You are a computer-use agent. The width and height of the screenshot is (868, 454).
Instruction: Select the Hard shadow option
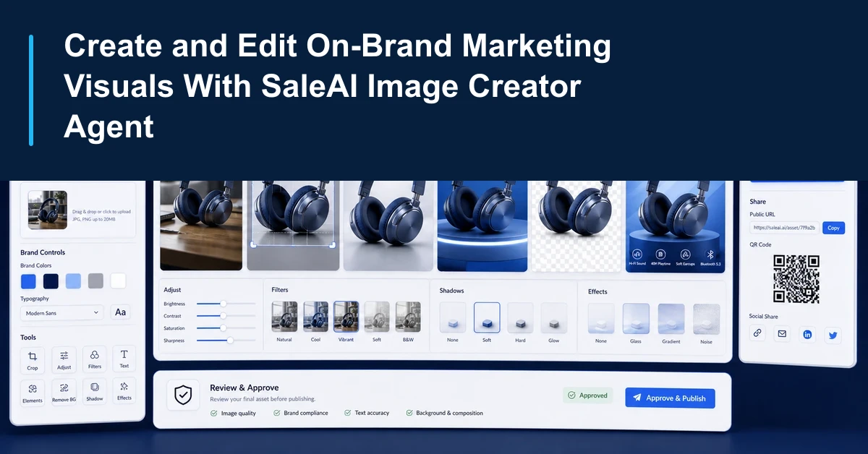click(x=520, y=318)
